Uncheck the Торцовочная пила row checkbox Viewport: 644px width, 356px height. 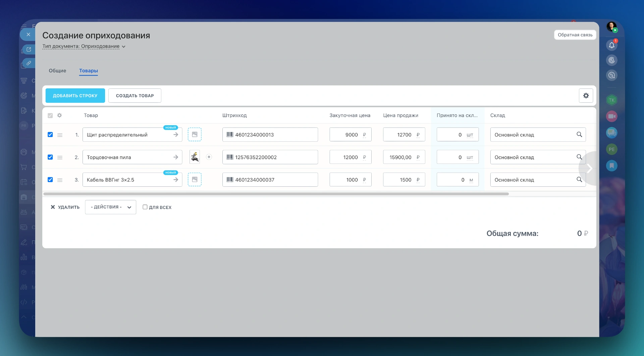pyautogui.click(x=50, y=157)
